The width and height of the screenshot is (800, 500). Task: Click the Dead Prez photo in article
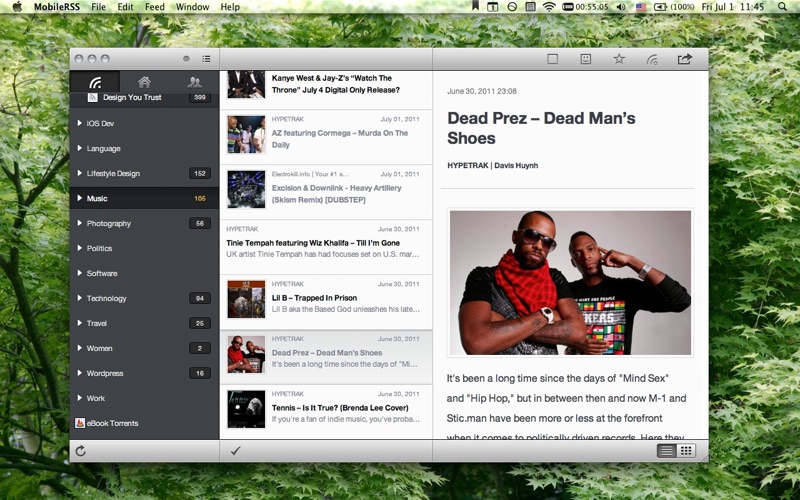[570, 282]
